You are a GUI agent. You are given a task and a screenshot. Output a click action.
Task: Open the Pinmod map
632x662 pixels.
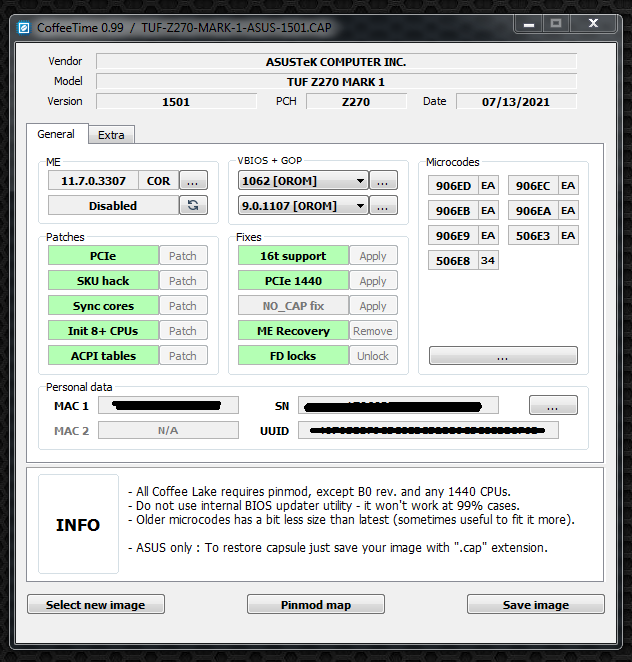click(x=316, y=604)
